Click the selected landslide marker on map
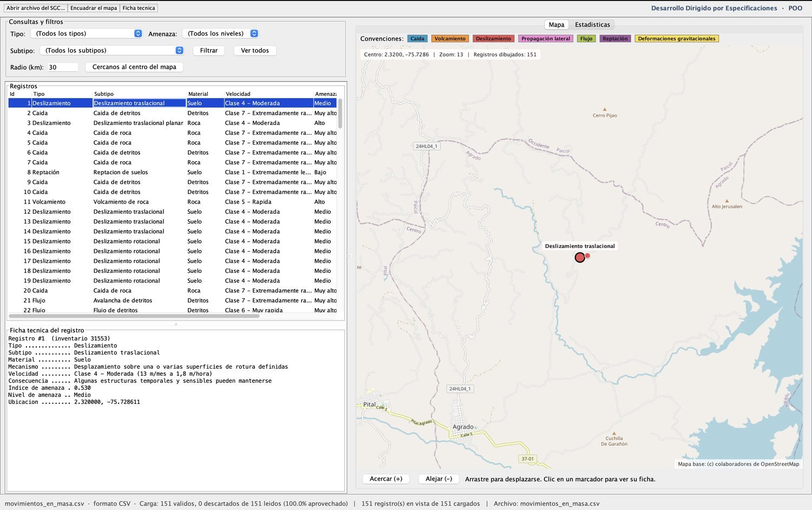The width and height of the screenshot is (812, 510). (580, 257)
